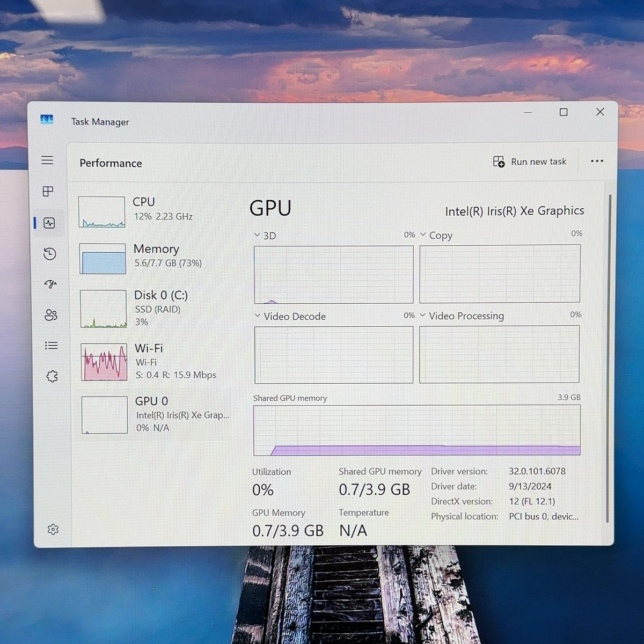Open the three-dots more options menu
The height and width of the screenshot is (644, 644).
click(597, 161)
